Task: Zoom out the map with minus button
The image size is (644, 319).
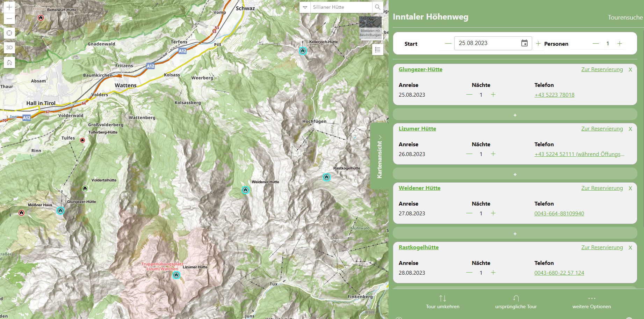Action: pos(9,18)
